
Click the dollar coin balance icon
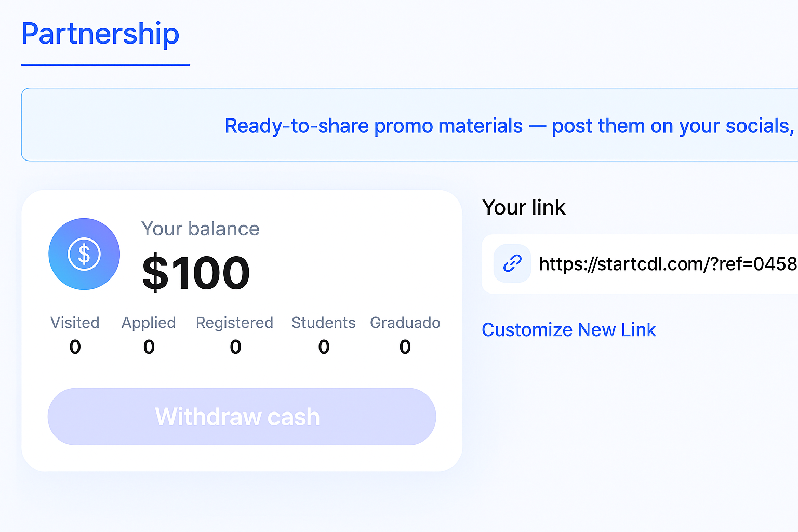[x=84, y=254]
